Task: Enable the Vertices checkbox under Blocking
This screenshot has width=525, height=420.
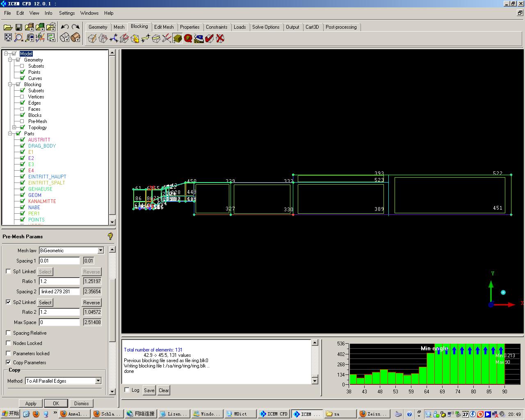Action: tap(22, 96)
